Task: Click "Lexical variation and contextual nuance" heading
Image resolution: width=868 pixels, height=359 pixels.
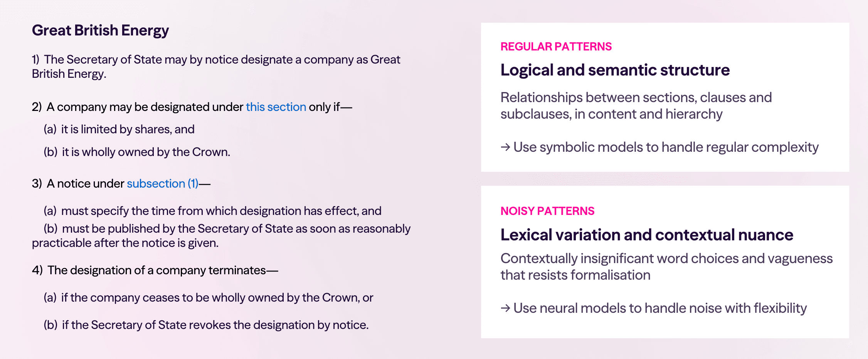Action: (646, 235)
